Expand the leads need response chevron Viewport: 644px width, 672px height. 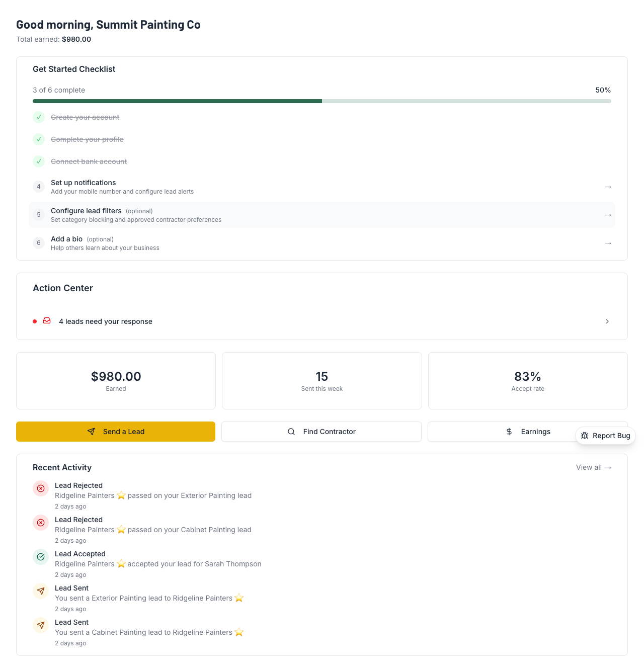tap(607, 321)
